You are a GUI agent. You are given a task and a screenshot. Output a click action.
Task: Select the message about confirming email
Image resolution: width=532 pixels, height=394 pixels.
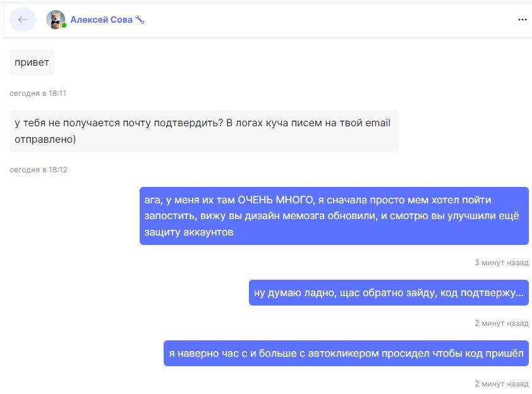[x=204, y=131]
